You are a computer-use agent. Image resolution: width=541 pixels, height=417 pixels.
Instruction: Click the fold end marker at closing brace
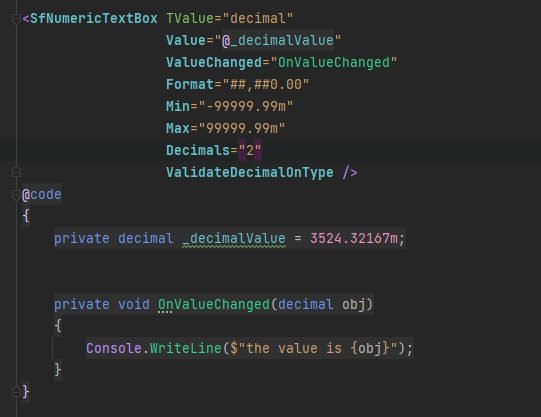click(x=16, y=392)
